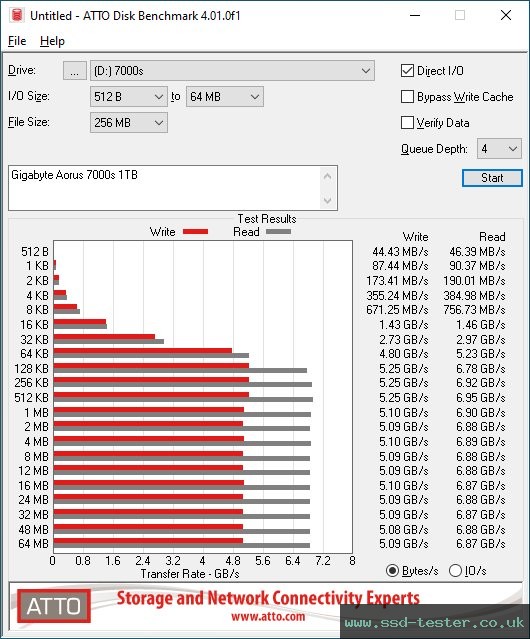The height and width of the screenshot is (639, 530).
Task: Click the 2 KB read value 190.01 MB/s
Action: pos(475,281)
